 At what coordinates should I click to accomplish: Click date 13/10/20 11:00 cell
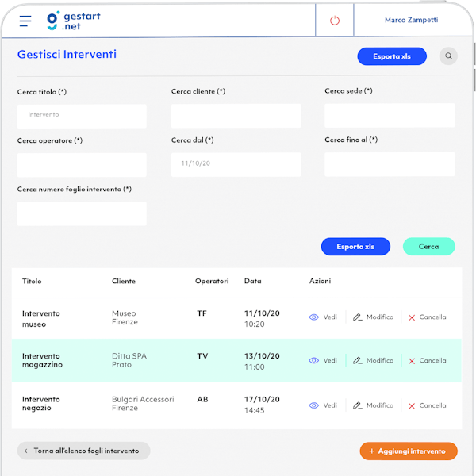(262, 362)
